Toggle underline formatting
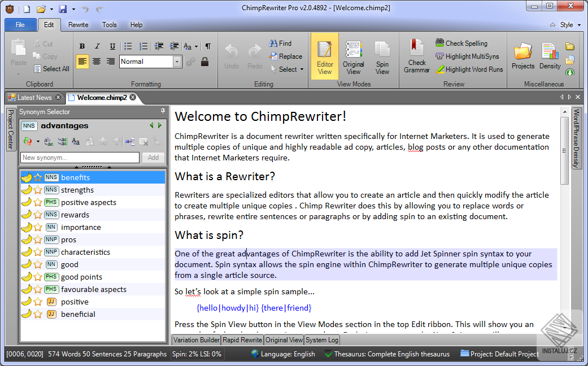Viewport: 588px width, 366px height. coord(112,46)
